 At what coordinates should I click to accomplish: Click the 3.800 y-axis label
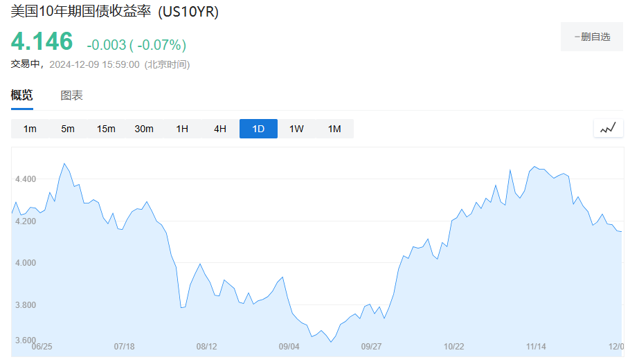click(x=26, y=305)
